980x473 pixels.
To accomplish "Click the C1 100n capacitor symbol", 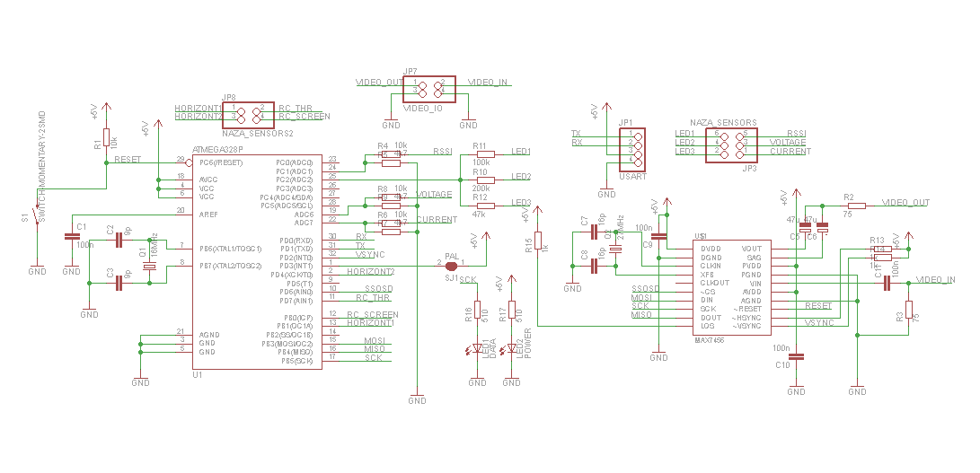I will tap(71, 237).
